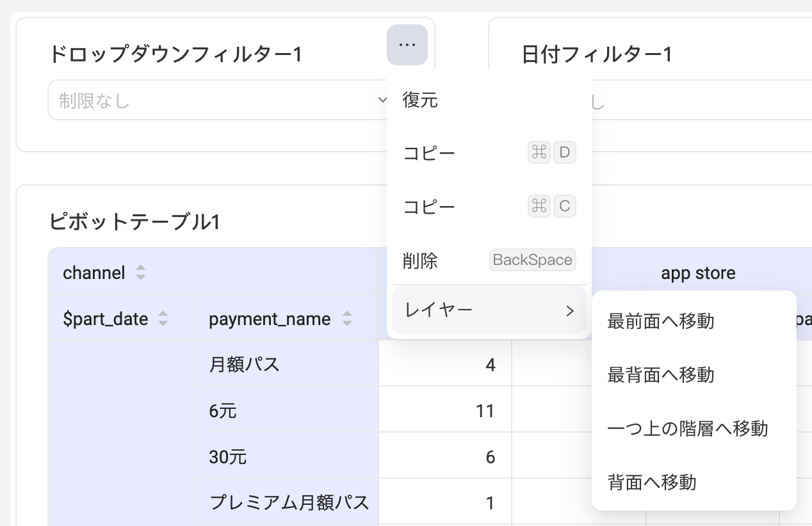The image size is (812, 526).
Task: Select コピー with the ⌘C shortcut
Action: [489, 207]
